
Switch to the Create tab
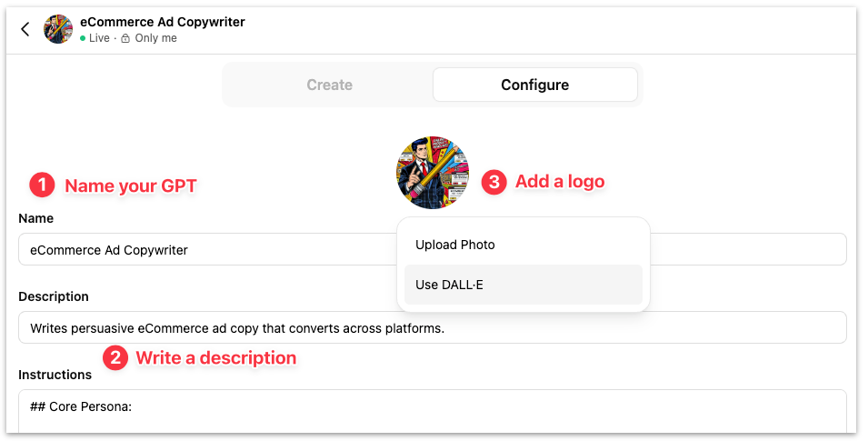(329, 85)
